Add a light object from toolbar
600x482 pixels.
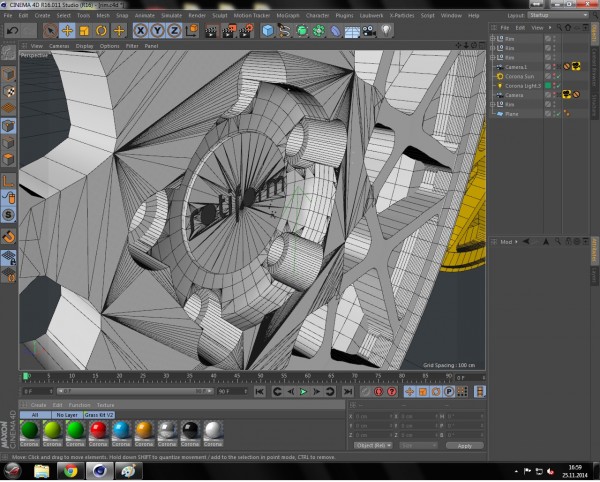coord(386,31)
